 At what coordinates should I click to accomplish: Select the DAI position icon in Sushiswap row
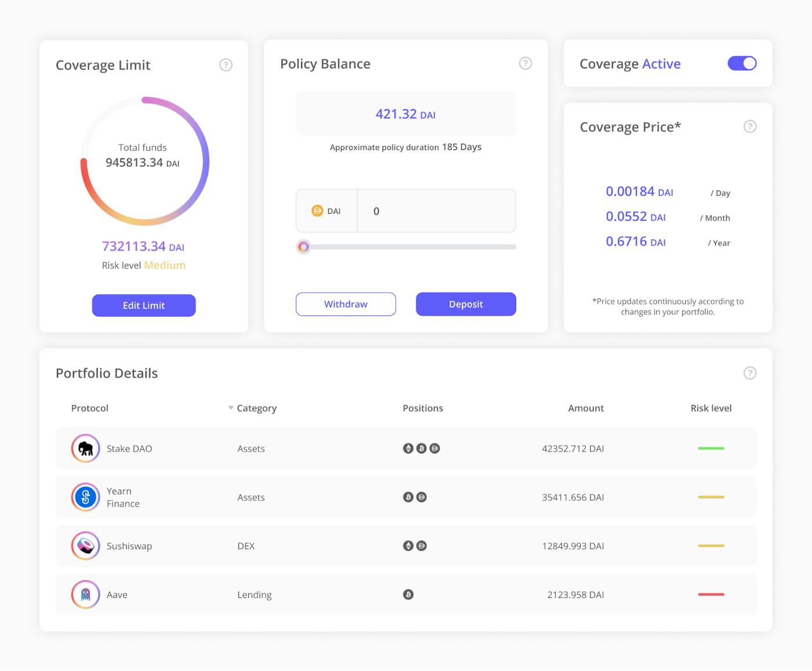(422, 545)
